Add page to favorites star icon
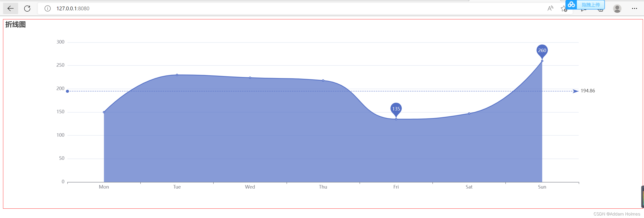Viewport: 644px width, 218px height. tap(564, 9)
